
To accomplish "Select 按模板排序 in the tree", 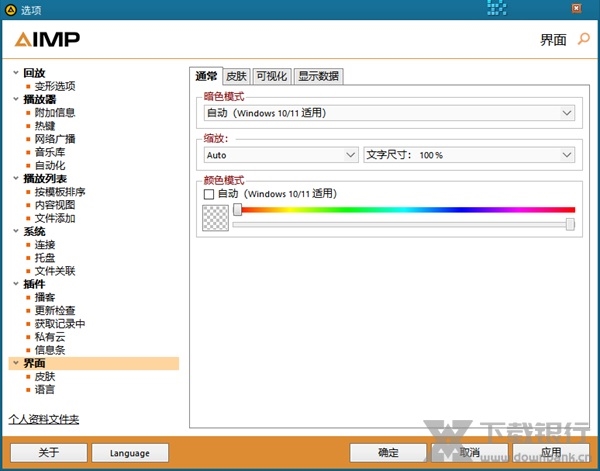I will point(60,192).
